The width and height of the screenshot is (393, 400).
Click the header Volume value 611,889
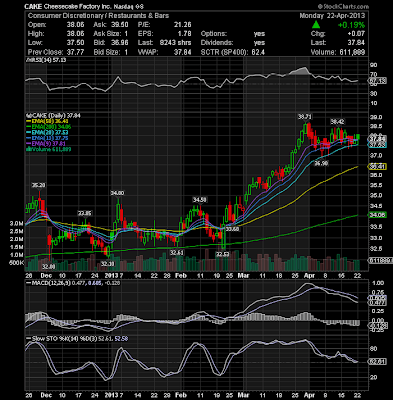pyautogui.click(x=352, y=52)
